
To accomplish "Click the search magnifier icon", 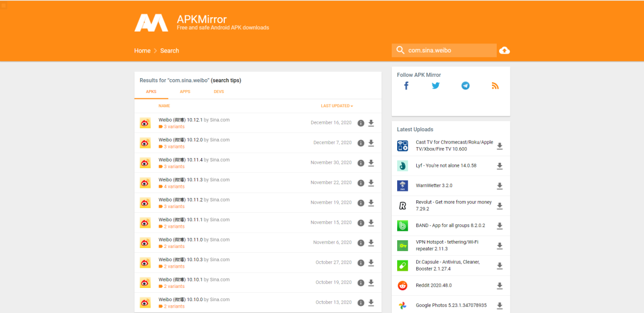I will pyautogui.click(x=400, y=51).
